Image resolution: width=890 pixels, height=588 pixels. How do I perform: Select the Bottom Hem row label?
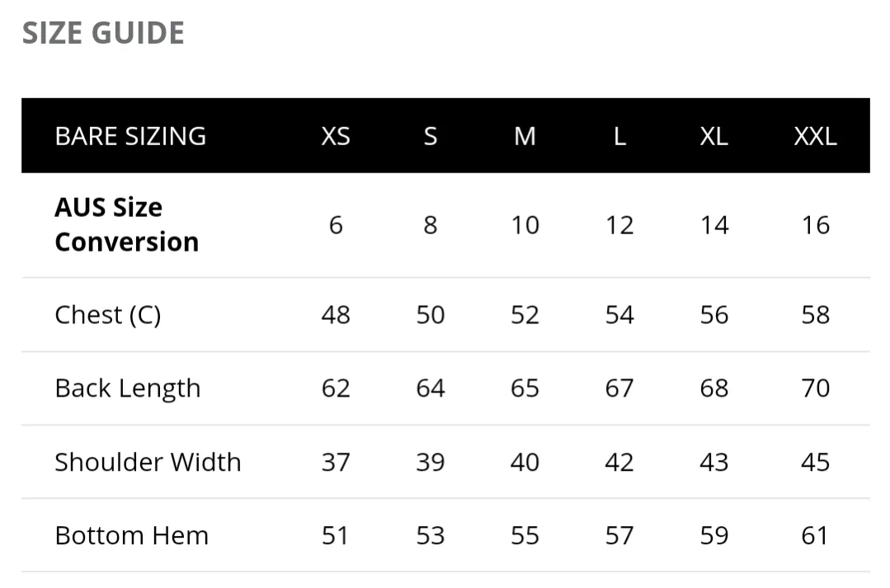point(132,535)
